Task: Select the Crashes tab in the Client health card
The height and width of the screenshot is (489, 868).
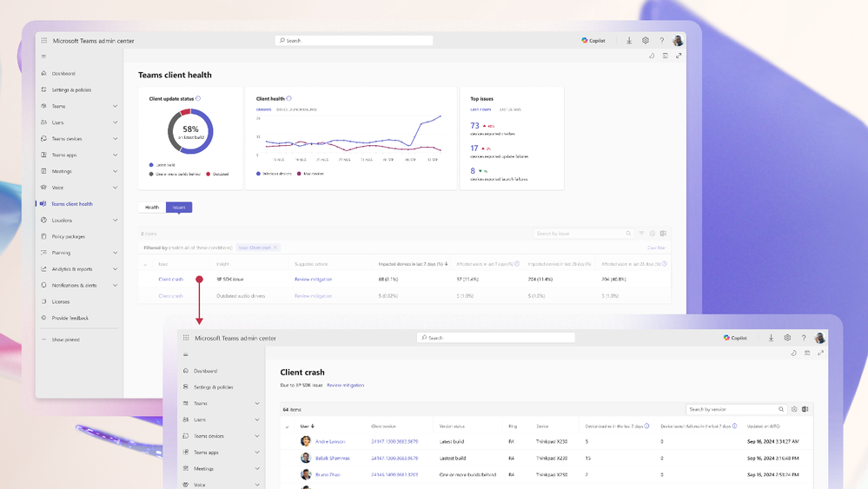Action: tap(263, 109)
